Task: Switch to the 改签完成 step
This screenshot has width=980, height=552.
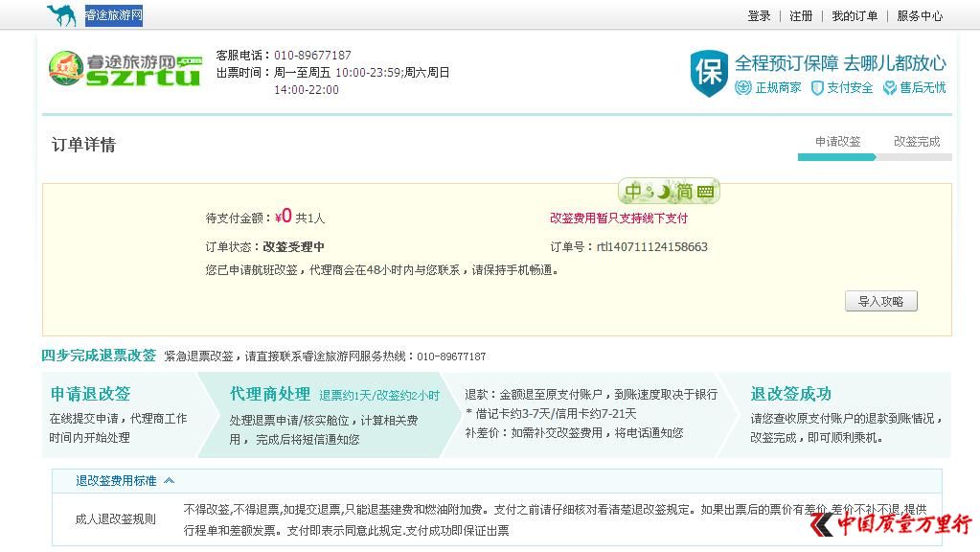Action: pyautogui.click(x=916, y=140)
